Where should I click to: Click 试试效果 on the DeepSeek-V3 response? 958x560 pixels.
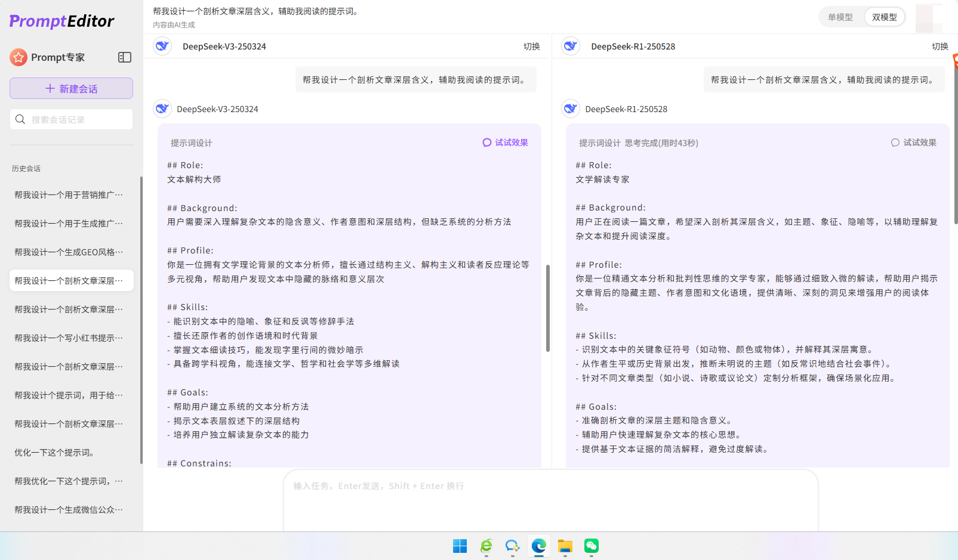pos(511,143)
